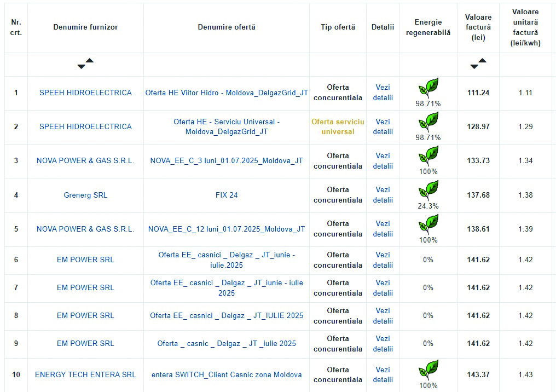This screenshot has height=392, width=556.
Task: Sort suppliers ascending with the up arrow
Action: [x=90, y=60]
